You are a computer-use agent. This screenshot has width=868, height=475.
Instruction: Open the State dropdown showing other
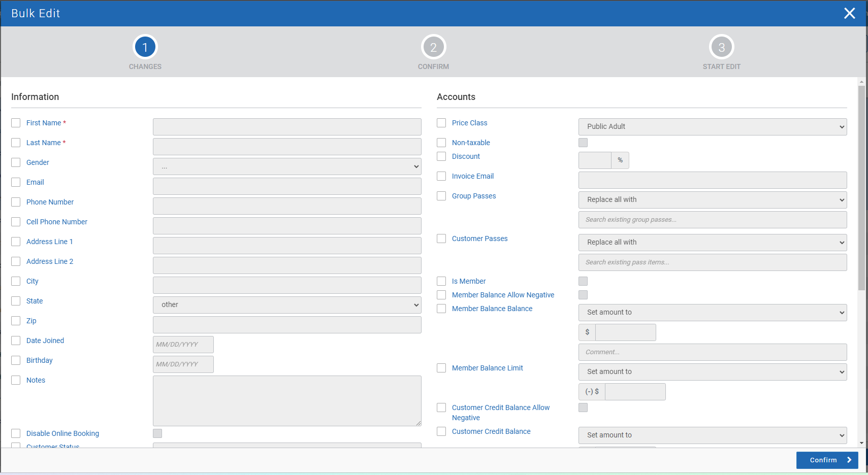[x=287, y=305]
